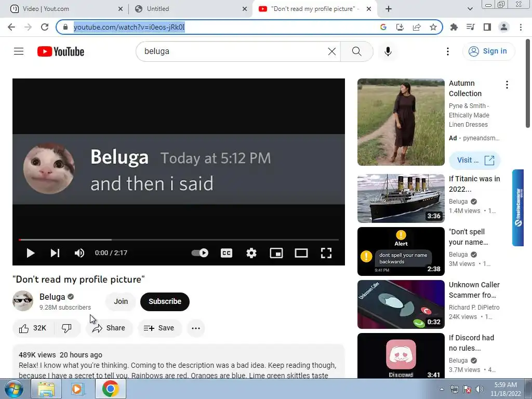Click the 'If Titanic was in 2022...' title
This screenshot has width=532, height=399.
pyautogui.click(x=474, y=184)
